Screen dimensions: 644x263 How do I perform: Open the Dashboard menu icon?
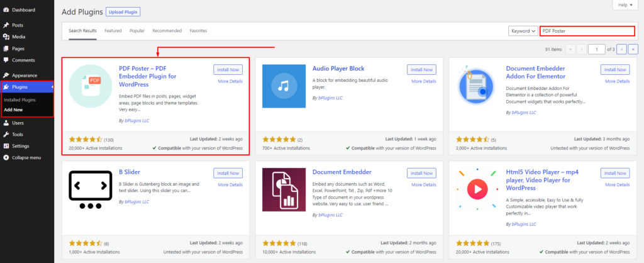point(6,10)
